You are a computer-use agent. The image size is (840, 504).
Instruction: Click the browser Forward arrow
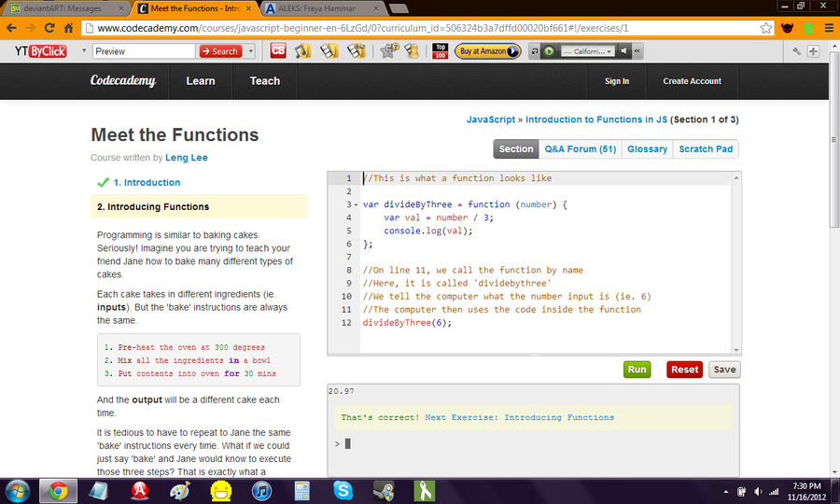coord(31,28)
